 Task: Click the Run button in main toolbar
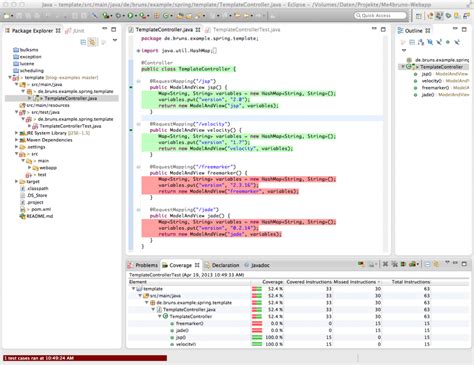coord(130,16)
